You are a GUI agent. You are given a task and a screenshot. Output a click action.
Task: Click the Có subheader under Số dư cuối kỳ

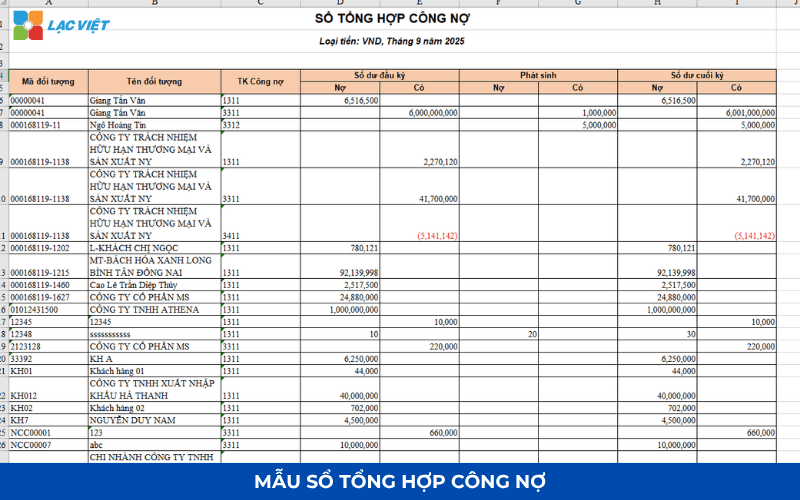click(x=737, y=88)
